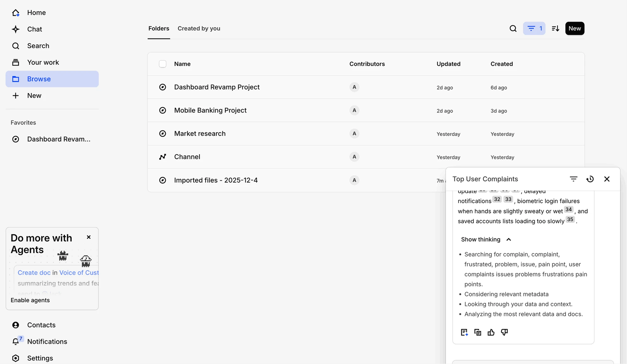
Task: Toggle the select-all checkbox in header
Action: [162, 64]
